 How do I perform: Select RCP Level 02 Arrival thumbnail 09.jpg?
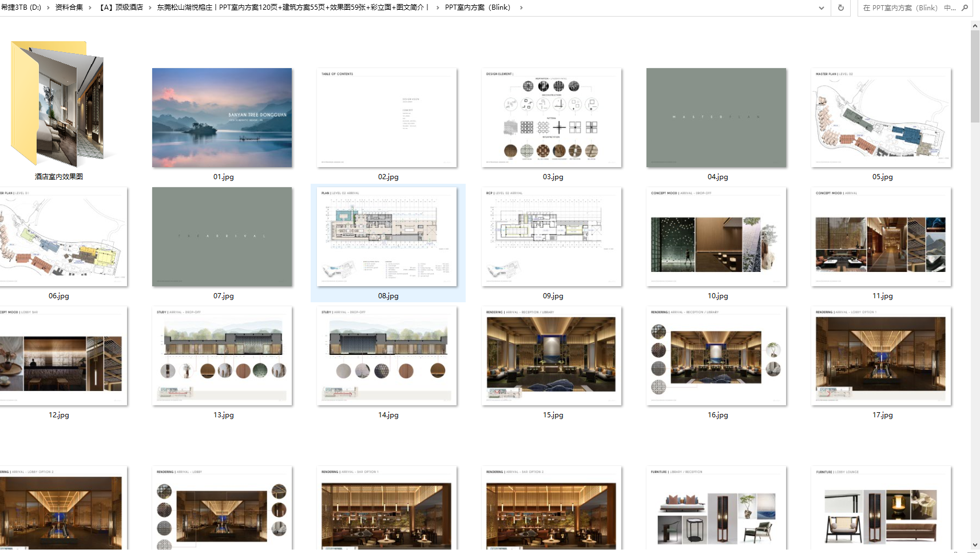coord(552,236)
